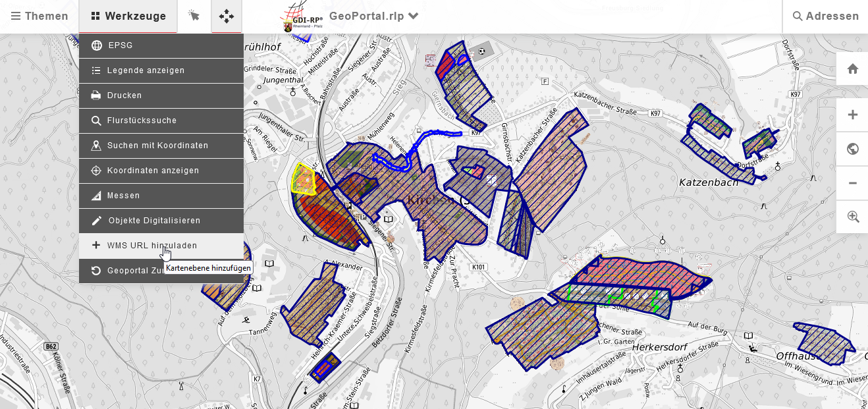
Task: Start the Messen measuring tool
Action: point(161,196)
